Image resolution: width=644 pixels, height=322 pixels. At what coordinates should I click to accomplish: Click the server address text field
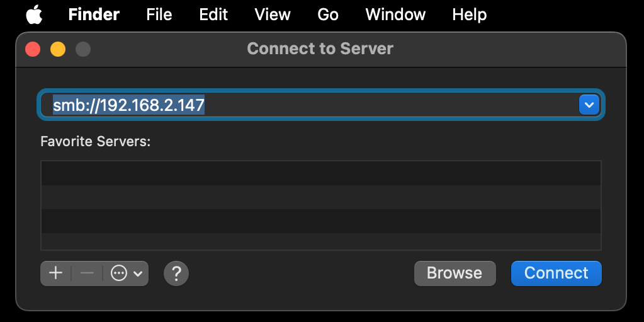308,105
